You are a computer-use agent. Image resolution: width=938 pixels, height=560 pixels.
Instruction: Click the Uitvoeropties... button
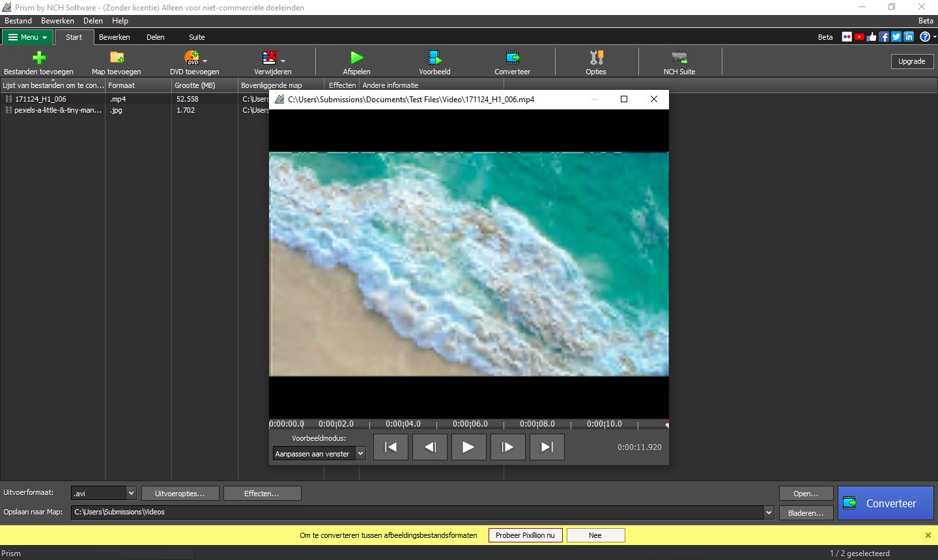pos(180,494)
